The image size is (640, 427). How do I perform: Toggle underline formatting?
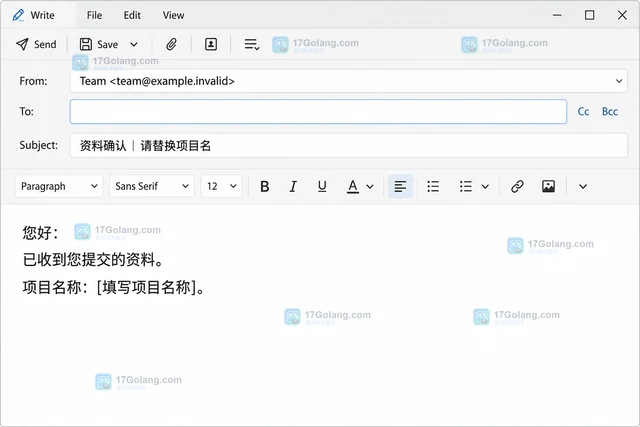[322, 186]
